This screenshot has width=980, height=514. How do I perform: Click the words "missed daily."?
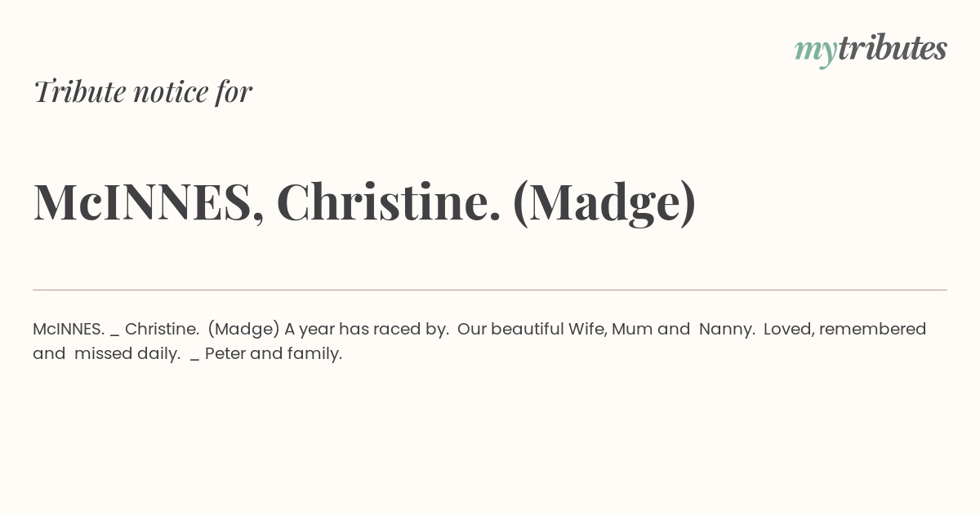coord(127,354)
